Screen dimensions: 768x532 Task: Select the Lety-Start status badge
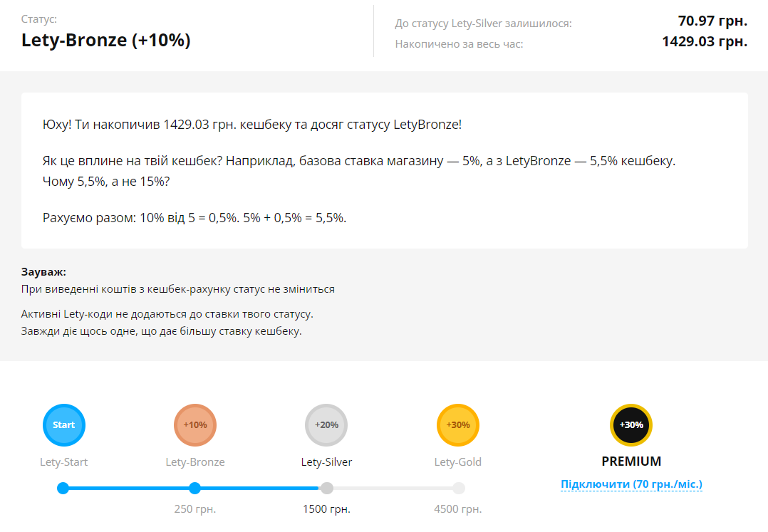[63, 424]
